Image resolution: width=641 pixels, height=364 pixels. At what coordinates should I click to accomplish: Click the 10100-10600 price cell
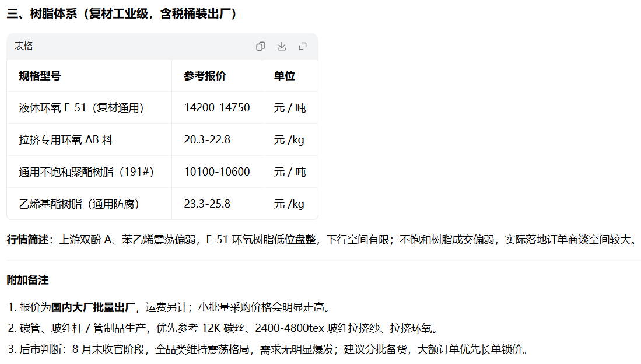coord(216,171)
